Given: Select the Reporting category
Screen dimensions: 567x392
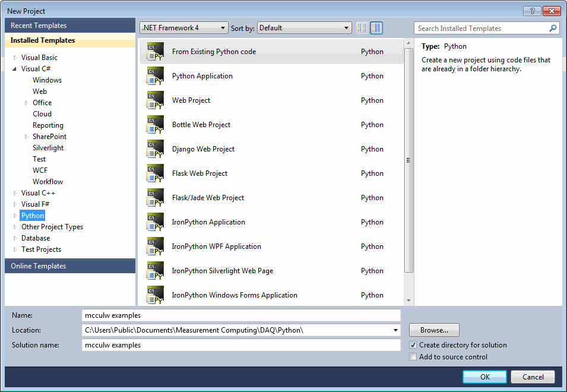Looking at the screenshot, I should point(47,125).
